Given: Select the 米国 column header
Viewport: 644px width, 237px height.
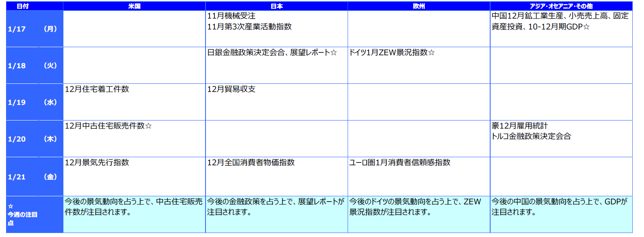Looking at the screenshot, I should coord(134,6).
